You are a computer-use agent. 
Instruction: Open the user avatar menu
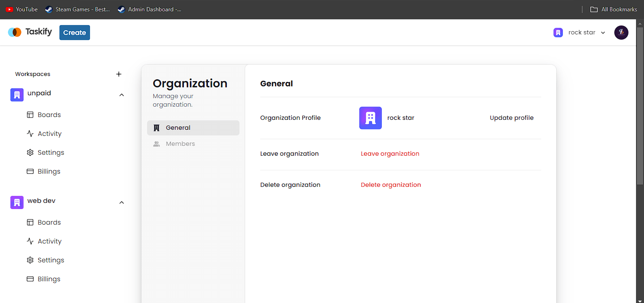621,33
